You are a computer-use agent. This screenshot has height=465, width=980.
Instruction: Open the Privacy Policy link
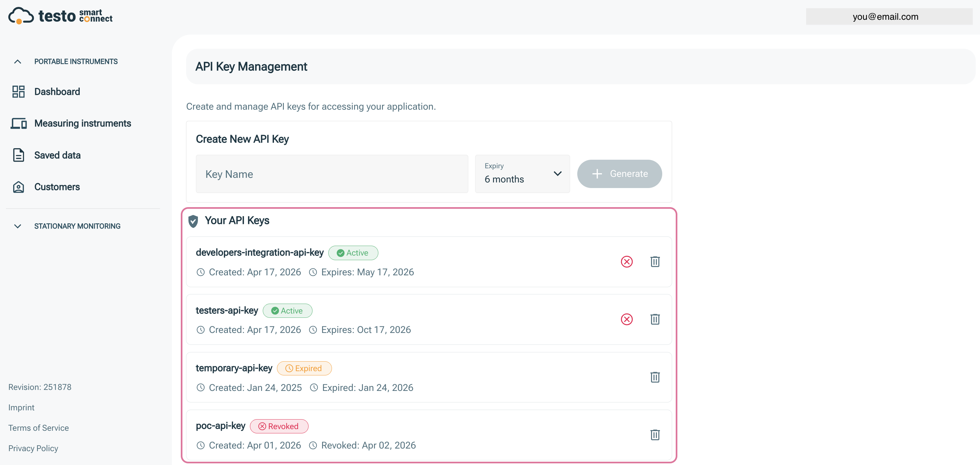point(33,448)
